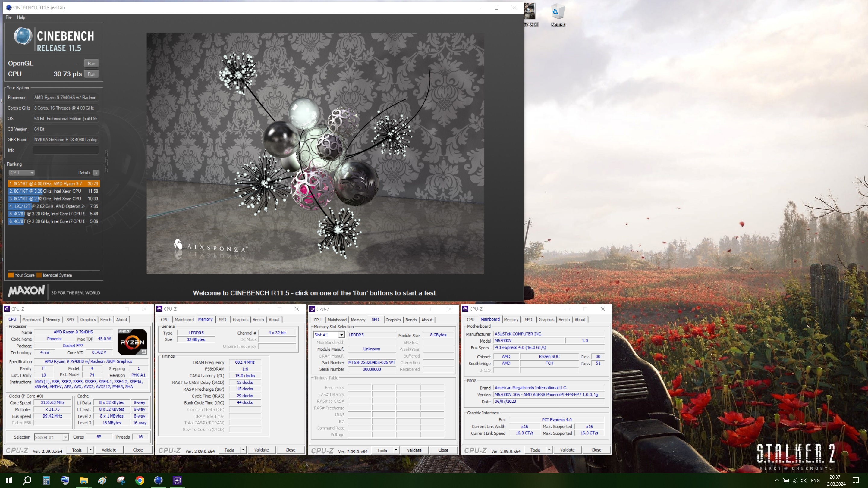Select ranking row 2 Intel Xeon 11.58
The width and height of the screenshot is (868, 488).
pos(54,191)
